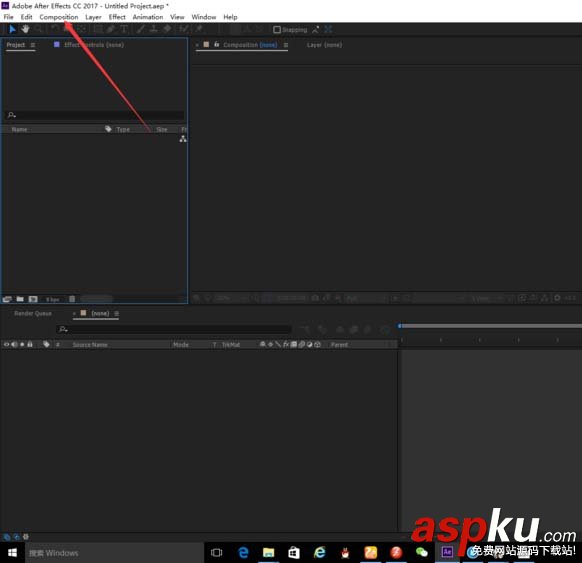
Task: Click the Parent column header
Action: click(x=339, y=345)
